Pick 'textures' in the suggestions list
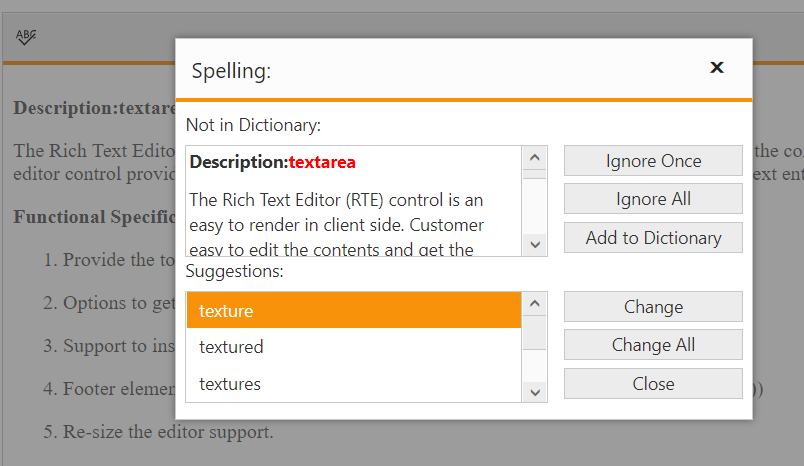Viewport: 804px width, 466px height. pos(353,383)
